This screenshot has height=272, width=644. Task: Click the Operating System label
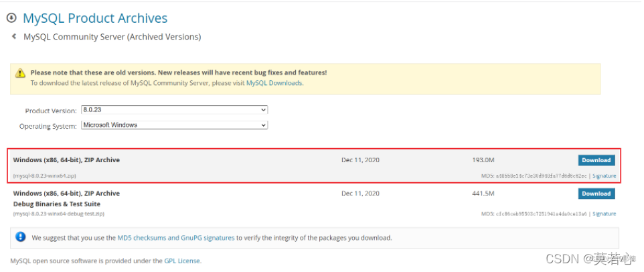click(48, 127)
